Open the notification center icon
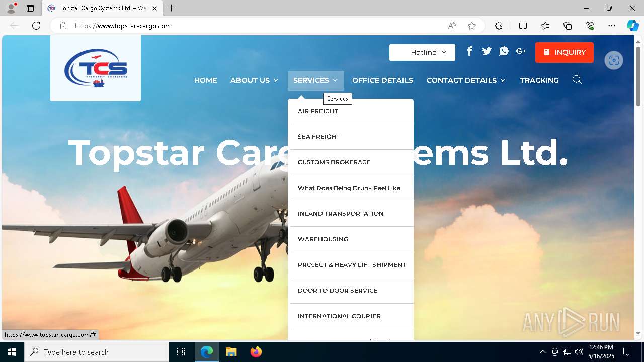 click(627, 352)
